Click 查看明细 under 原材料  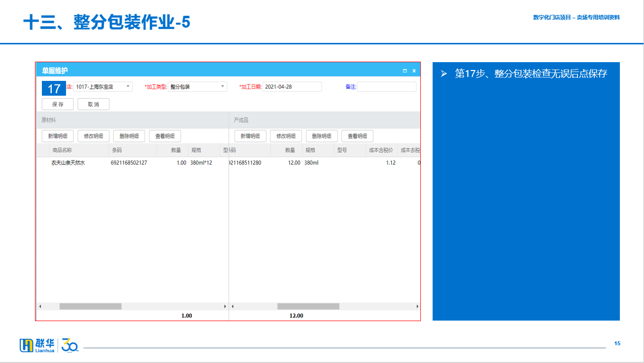[165, 136]
